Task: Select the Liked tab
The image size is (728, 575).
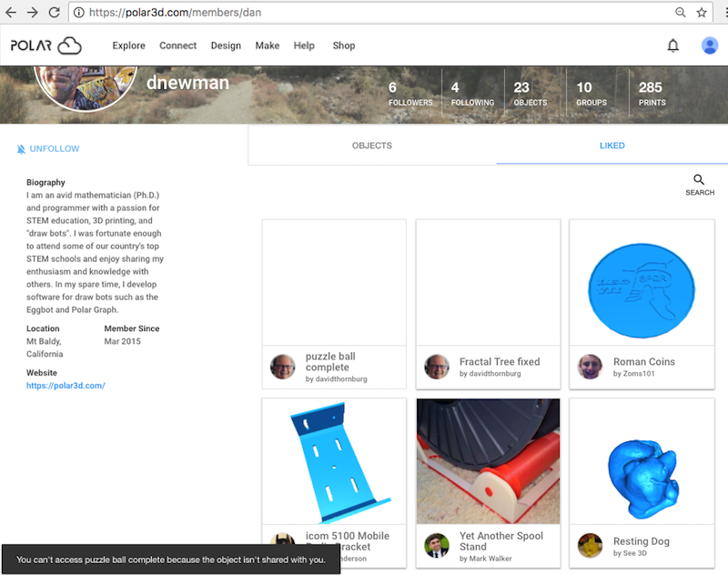Action: tap(612, 146)
